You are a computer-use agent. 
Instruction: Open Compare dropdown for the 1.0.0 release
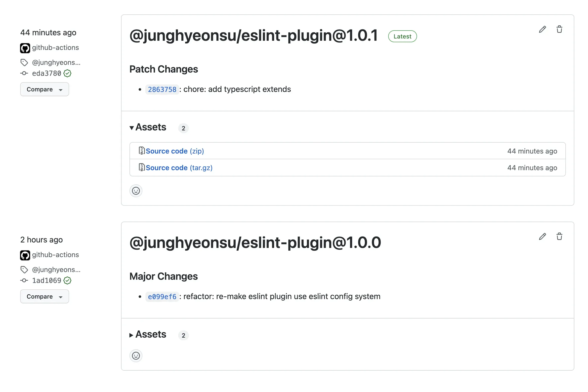point(44,297)
